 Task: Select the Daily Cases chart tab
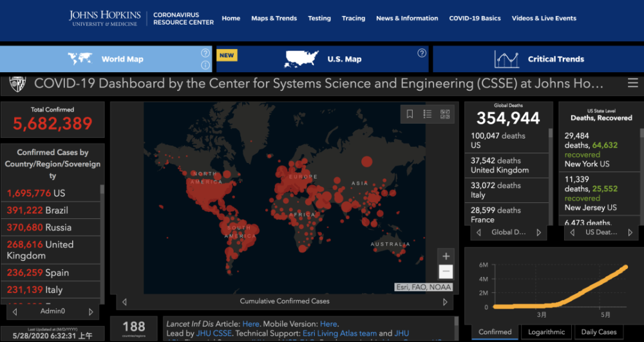tap(599, 332)
